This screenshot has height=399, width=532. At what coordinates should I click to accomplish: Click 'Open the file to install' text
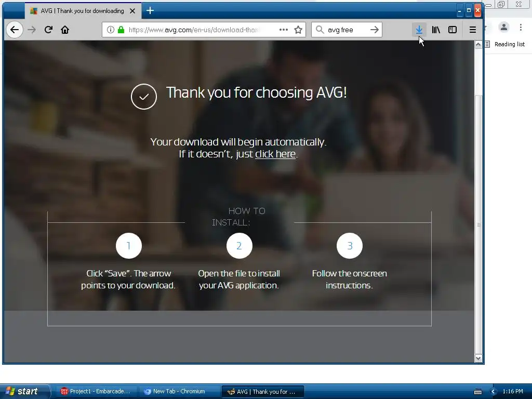point(239,273)
